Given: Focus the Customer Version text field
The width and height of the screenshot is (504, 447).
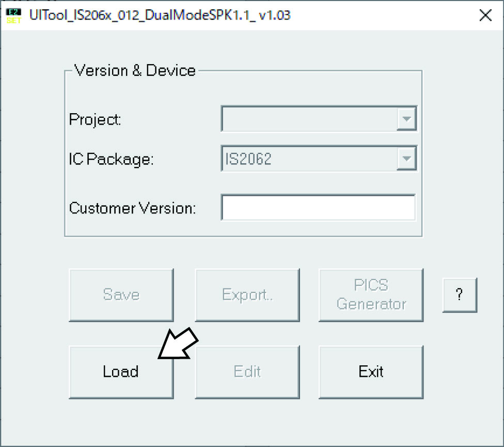Looking at the screenshot, I should [x=318, y=208].
